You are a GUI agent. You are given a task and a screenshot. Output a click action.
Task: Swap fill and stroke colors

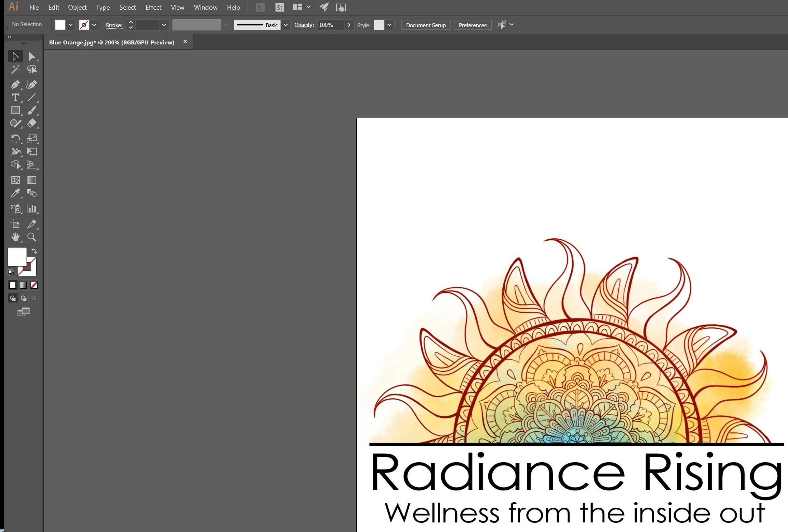click(34, 251)
